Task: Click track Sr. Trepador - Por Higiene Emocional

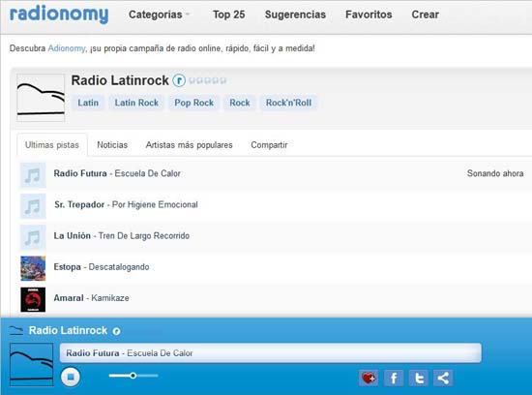Action: [x=126, y=205]
